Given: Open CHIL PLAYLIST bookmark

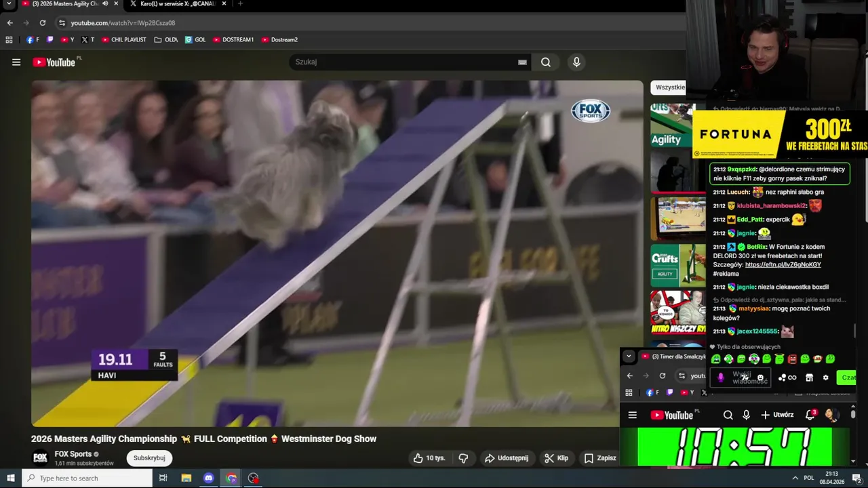Looking at the screenshot, I should tap(124, 39).
